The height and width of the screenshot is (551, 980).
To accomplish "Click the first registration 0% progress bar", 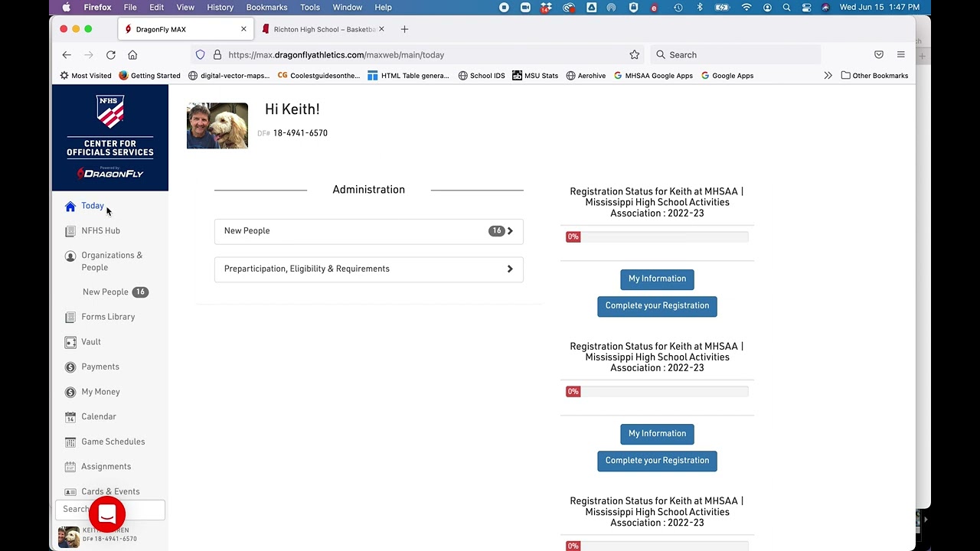I will tap(657, 237).
